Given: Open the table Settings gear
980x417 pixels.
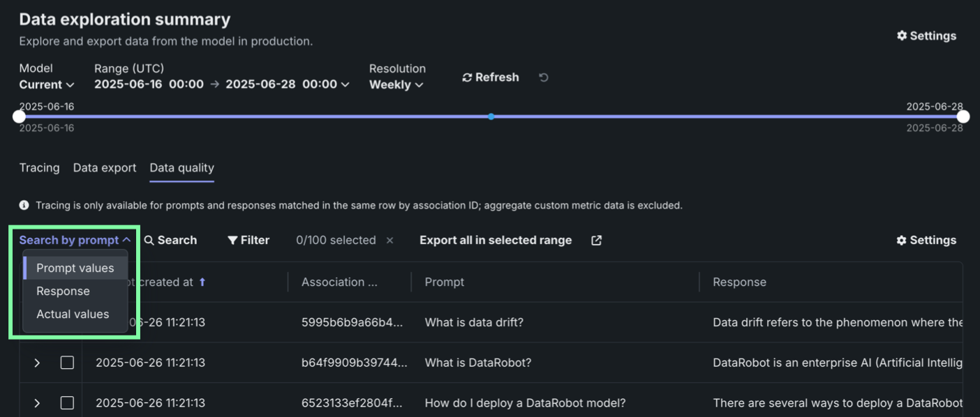Looking at the screenshot, I should point(926,240).
